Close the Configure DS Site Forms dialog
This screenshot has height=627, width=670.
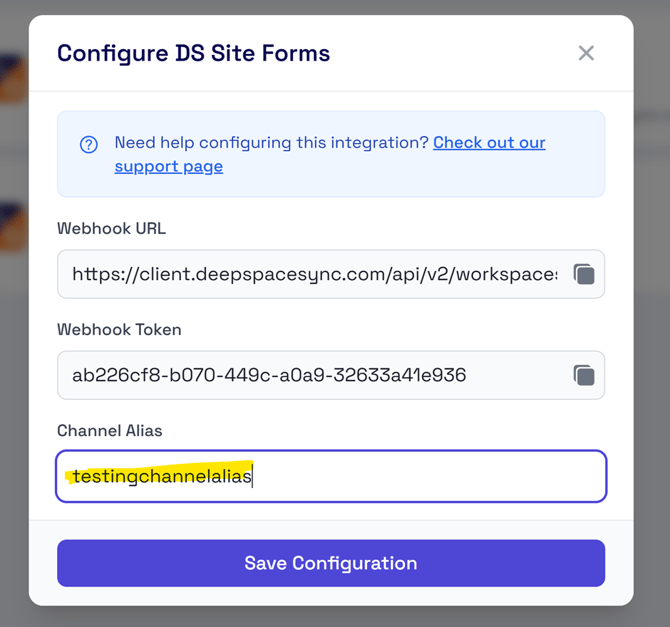point(586,53)
